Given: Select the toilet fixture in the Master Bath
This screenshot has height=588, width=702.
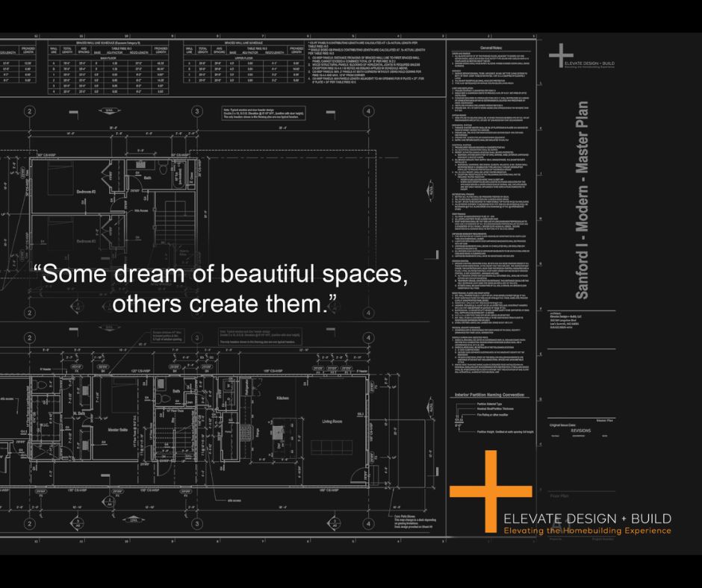Looking at the screenshot, I should [40, 384].
